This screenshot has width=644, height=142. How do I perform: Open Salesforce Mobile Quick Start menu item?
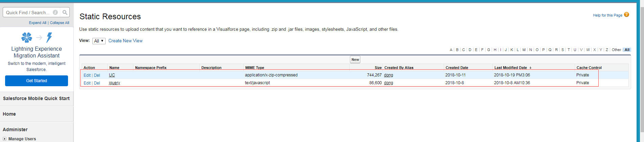click(36, 98)
